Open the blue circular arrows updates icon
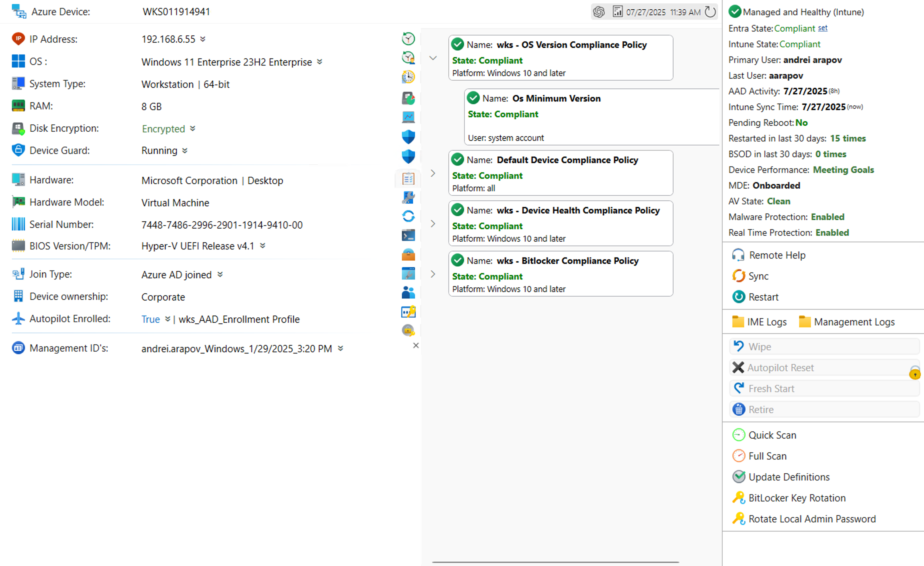This screenshot has height=566, width=924. (x=408, y=216)
